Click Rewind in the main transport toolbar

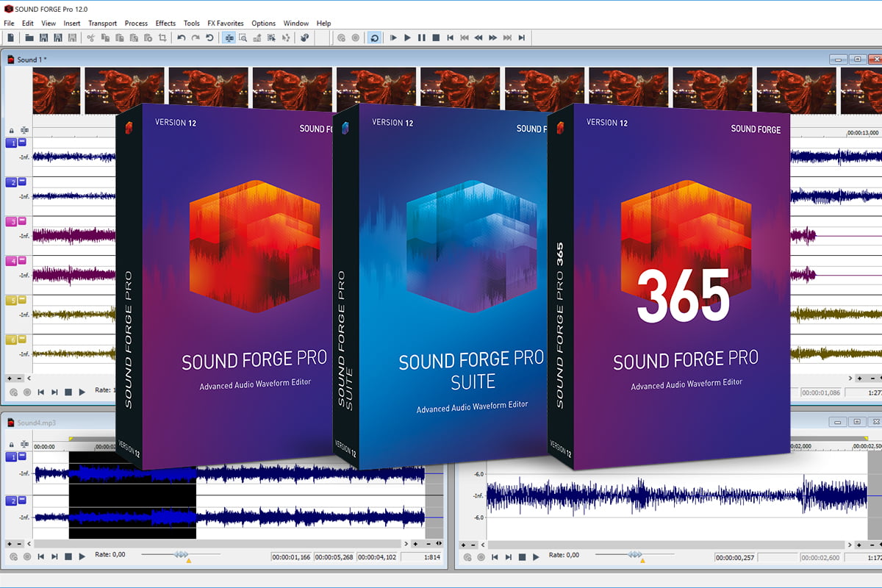(478, 37)
